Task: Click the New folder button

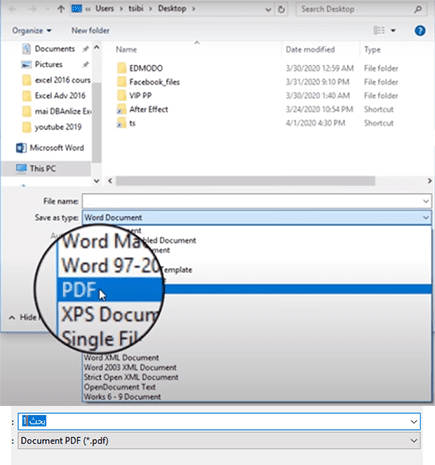Action: point(90,31)
